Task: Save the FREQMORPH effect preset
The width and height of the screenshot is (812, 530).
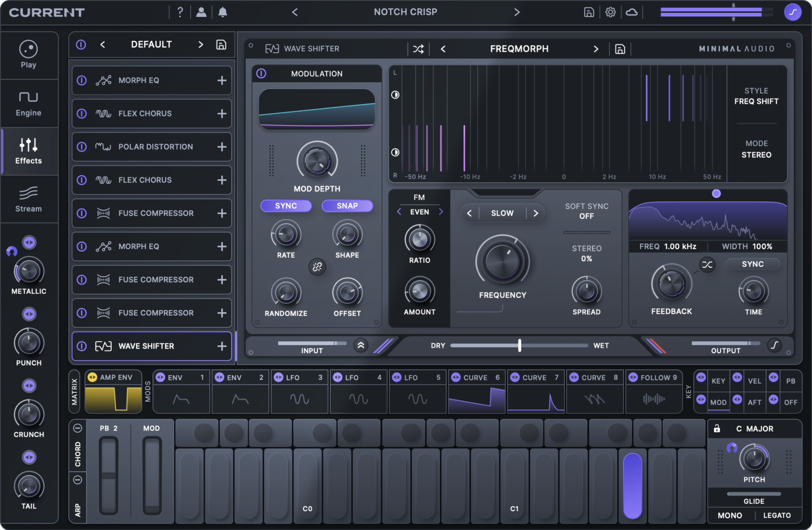Action: click(620, 49)
